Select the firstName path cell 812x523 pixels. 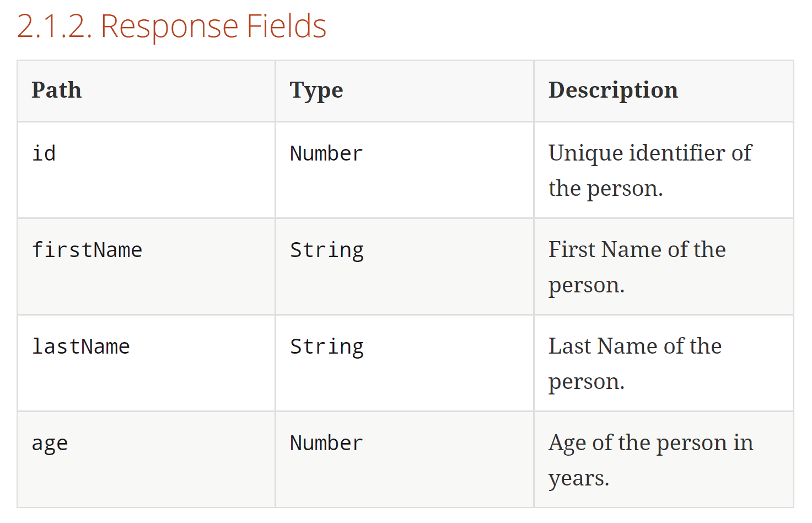[87, 250]
